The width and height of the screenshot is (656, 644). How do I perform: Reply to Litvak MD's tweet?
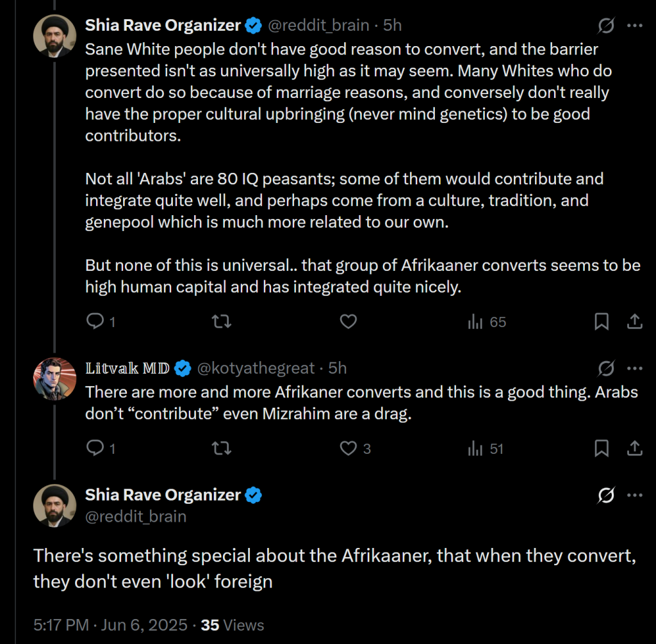(95, 449)
